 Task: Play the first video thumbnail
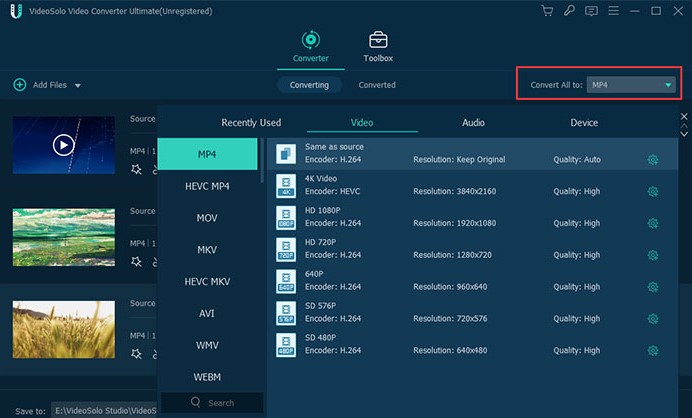pyautogui.click(x=63, y=145)
